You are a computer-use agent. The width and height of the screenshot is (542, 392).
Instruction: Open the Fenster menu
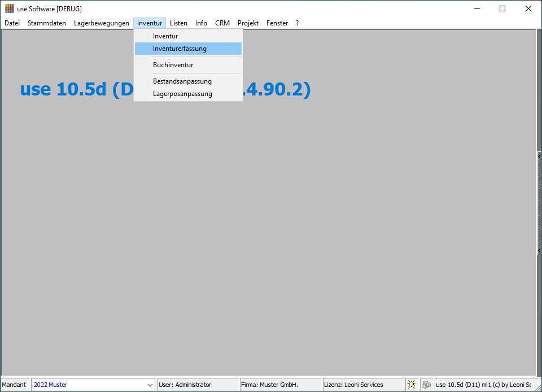point(277,23)
